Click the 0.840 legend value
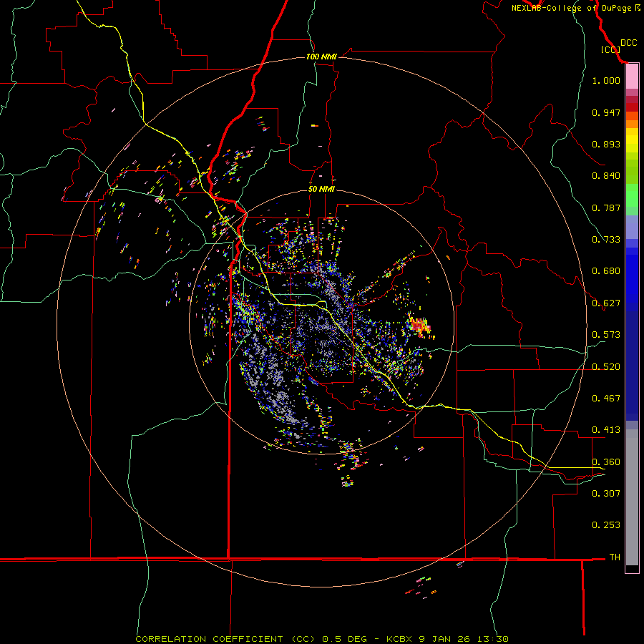Image resolution: width=644 pixels, height=644 pixels. tap(606, 176)
